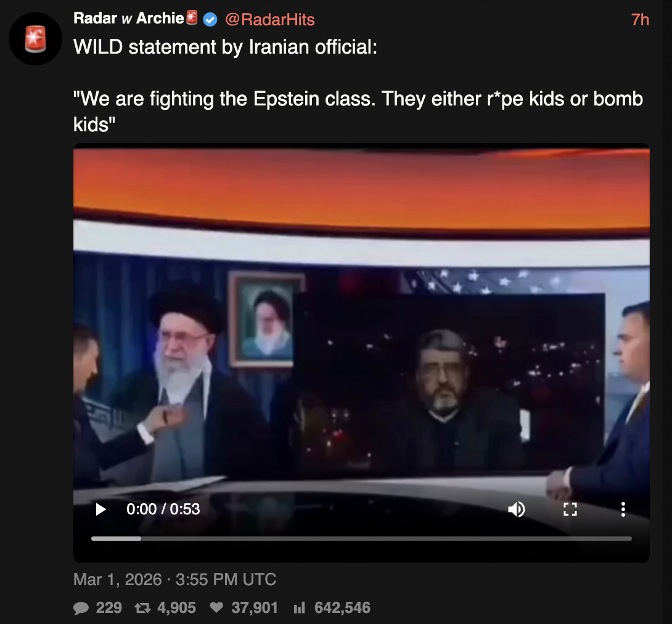Like the post with heart icon
This screenshot has height=624, width=672.
(x=216, y=607)
